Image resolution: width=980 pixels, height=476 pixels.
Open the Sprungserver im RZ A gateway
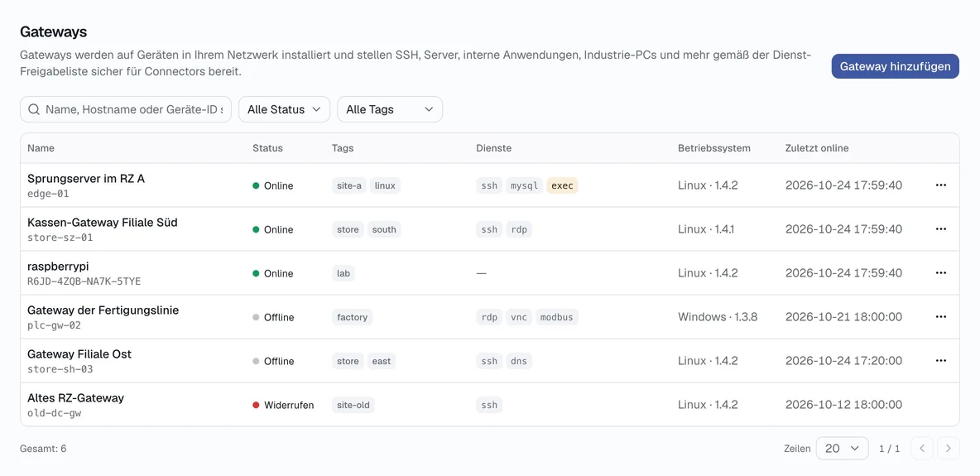pos(86,179)
